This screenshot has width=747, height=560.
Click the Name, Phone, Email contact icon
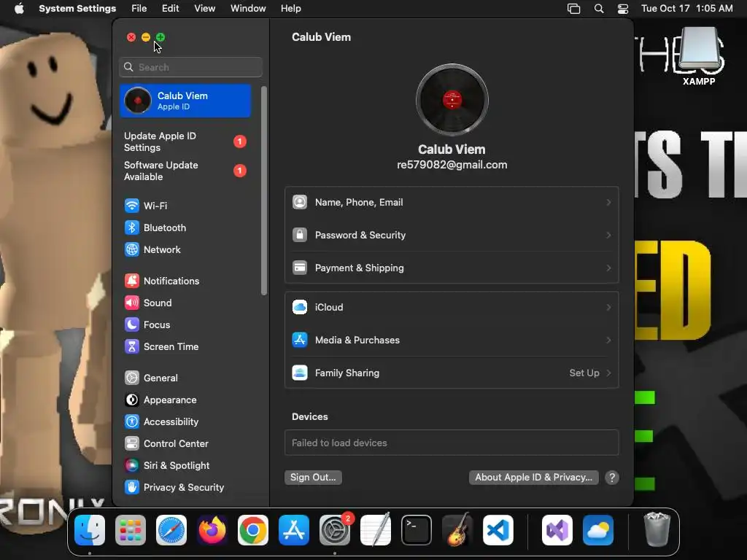click(300, 202)
